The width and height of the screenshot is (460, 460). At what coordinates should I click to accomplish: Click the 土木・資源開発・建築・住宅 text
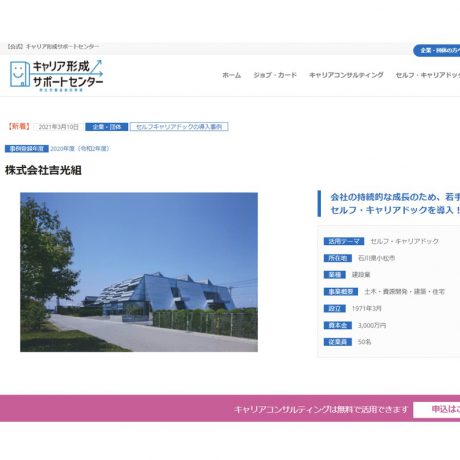(405, 292)
